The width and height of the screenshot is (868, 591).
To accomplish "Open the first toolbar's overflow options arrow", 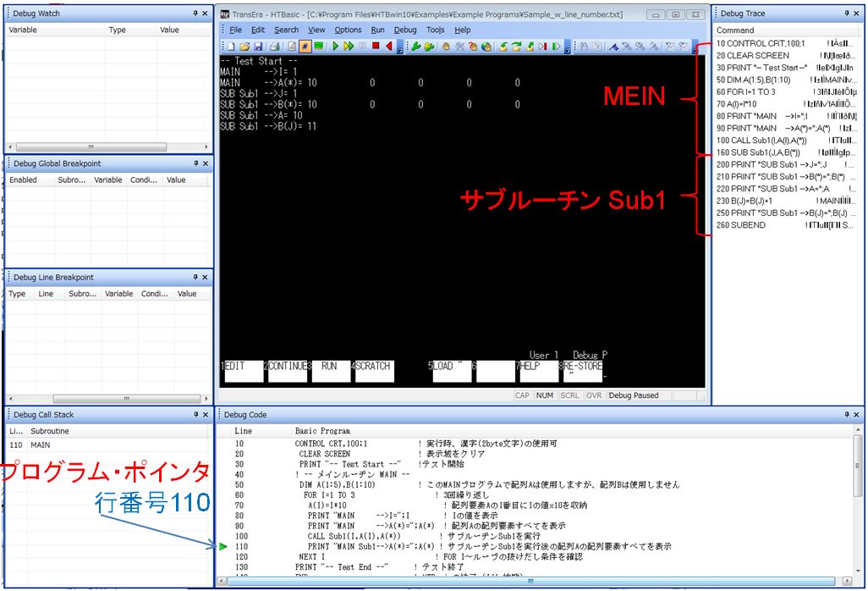I will click(399, 47).
